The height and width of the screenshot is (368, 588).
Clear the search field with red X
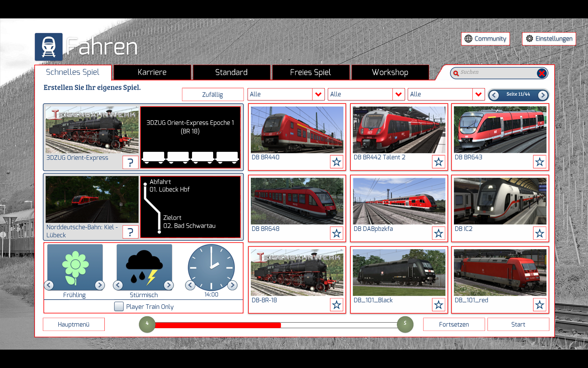click(x=541, y=73)
